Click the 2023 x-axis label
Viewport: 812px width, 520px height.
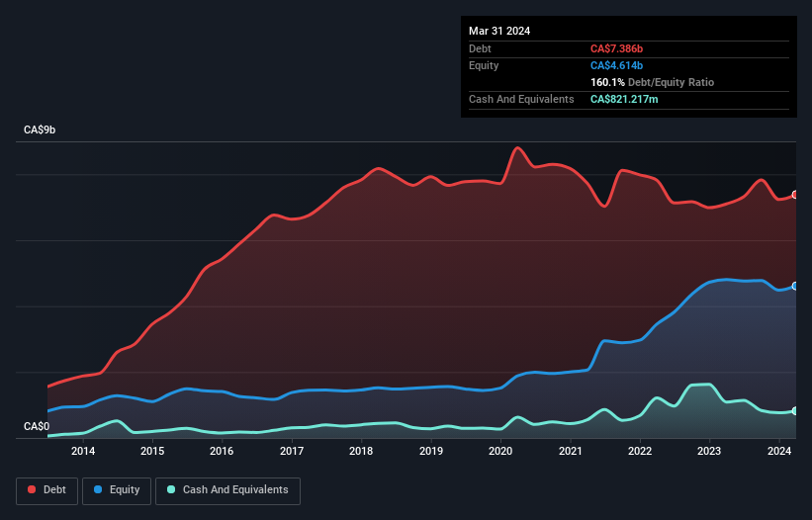pyautogui.click(x=709, y=451)
